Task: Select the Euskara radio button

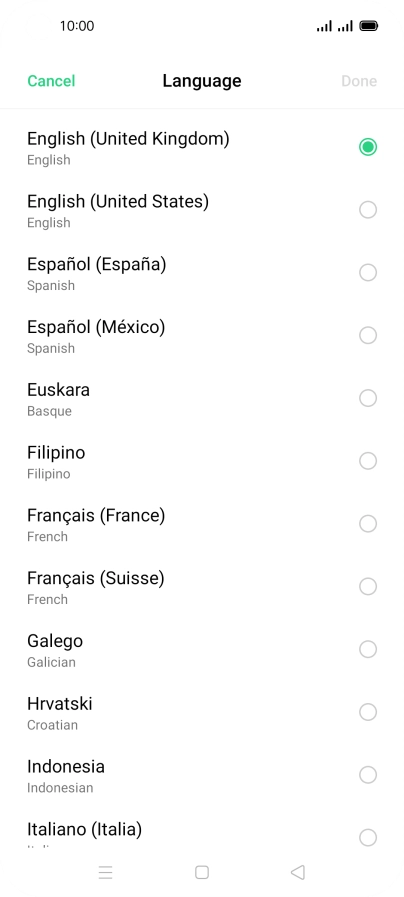Action: [x=368, y=398]
